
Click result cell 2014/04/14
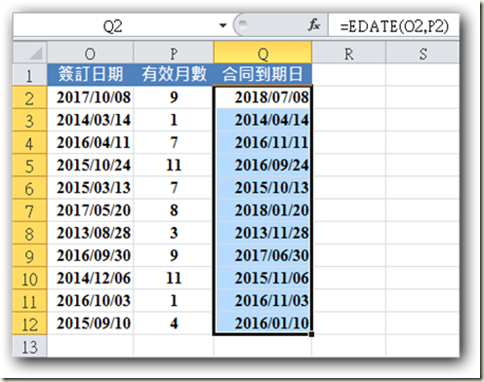pos(263,120)
